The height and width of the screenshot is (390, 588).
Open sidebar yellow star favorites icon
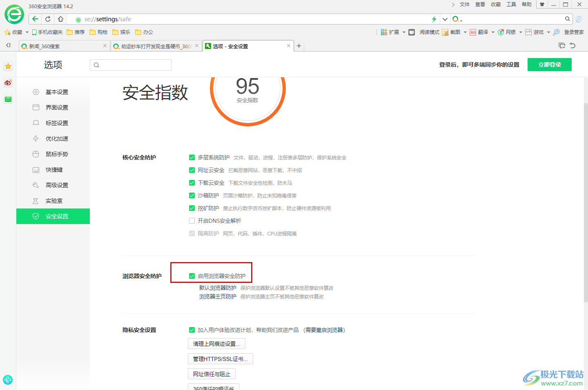click(8, 66)
